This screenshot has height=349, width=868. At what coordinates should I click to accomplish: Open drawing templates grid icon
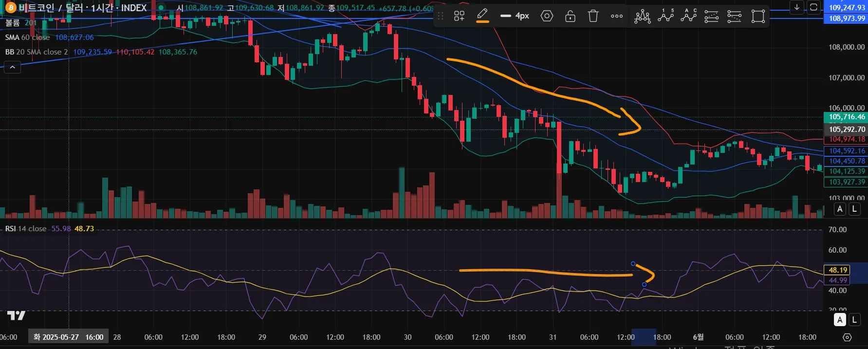click(x=459, y=16)
